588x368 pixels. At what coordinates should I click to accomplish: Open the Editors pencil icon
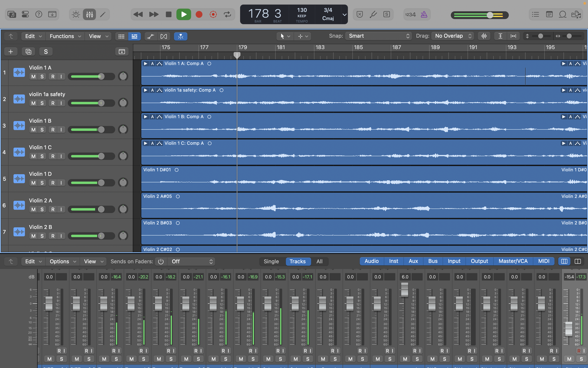pyautogui.click(x=103, y=14)
